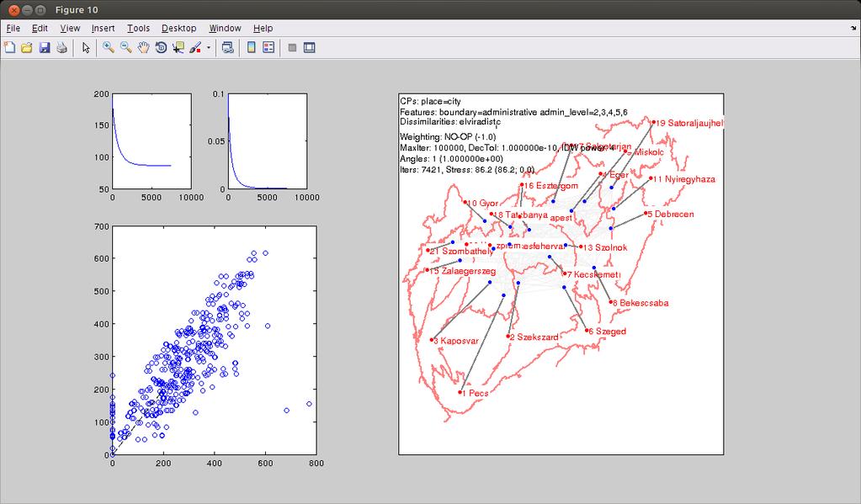Click the stress curve plot with 50–200 axis
This screenshot has width=861, height=504.
152,141
